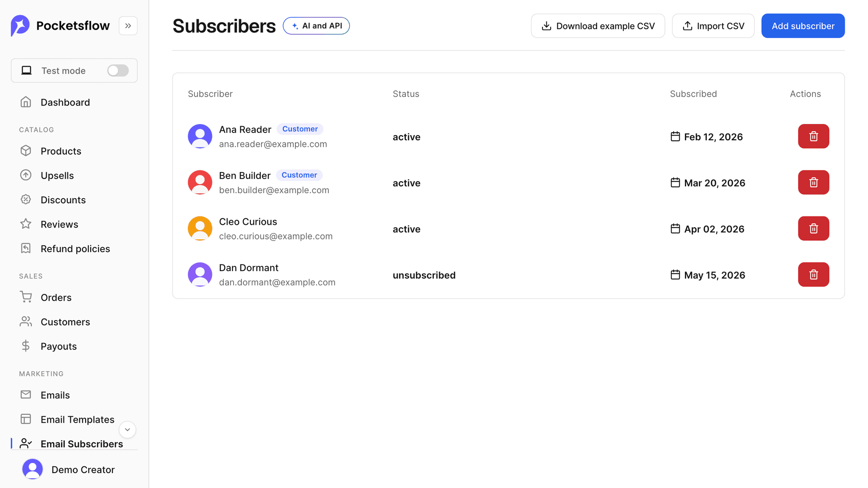Open the Products page
This screenshot has height=488, width=868.
[61, 151]
